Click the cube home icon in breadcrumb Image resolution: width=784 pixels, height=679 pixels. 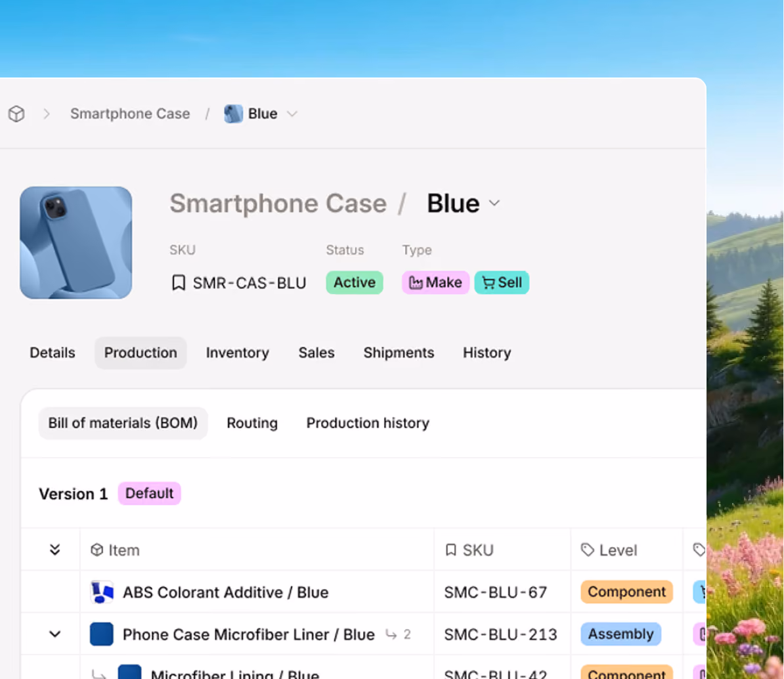click(16, 114)
